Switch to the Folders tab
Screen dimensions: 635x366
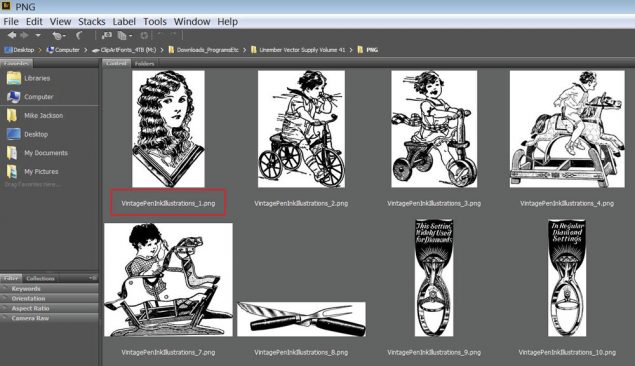(x=144, y=64)
